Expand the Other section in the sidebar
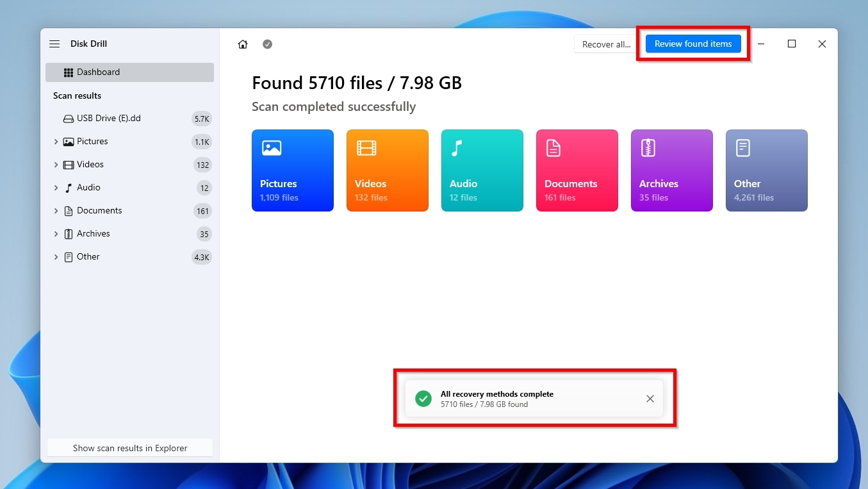The width and height of the screenshot is (868, 489). [56, 256]
